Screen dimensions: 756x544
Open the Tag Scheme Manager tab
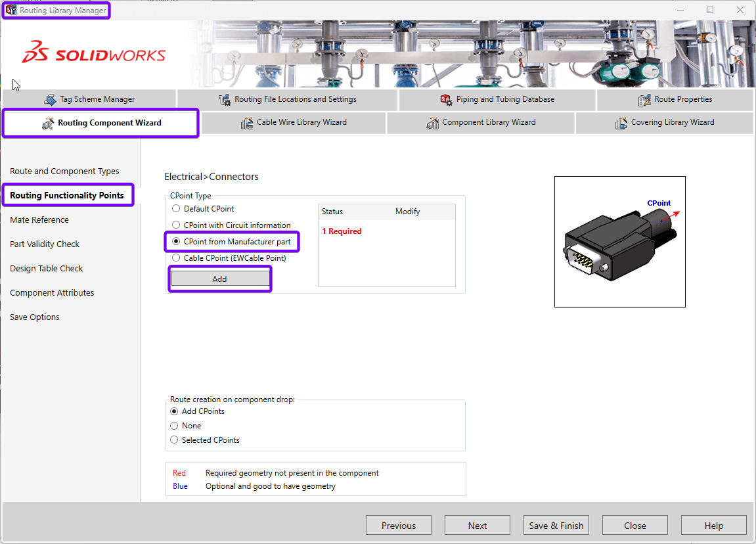coord(90,99)
